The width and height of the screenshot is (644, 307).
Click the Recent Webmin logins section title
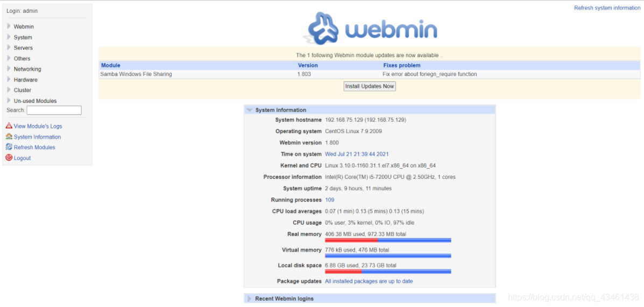tap(284, 298)
